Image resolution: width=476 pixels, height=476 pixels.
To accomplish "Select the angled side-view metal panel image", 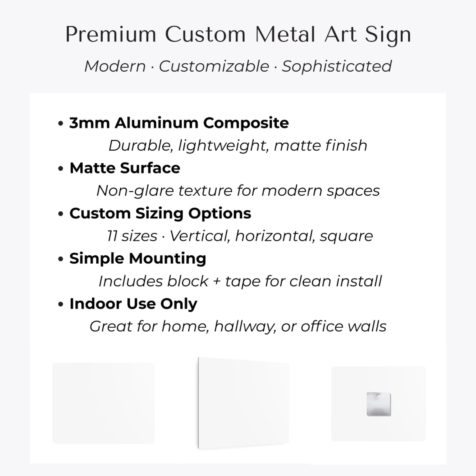I will click(243, 403).
